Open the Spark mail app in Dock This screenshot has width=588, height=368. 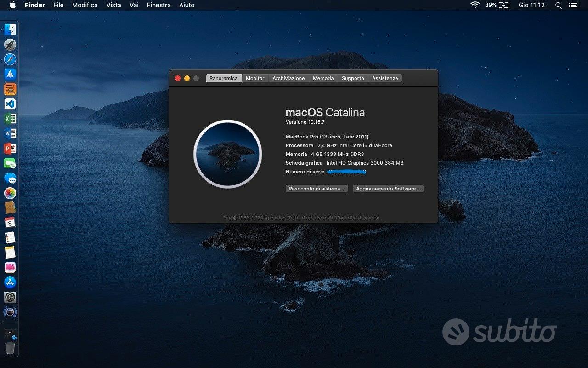[x=10, y=74]
